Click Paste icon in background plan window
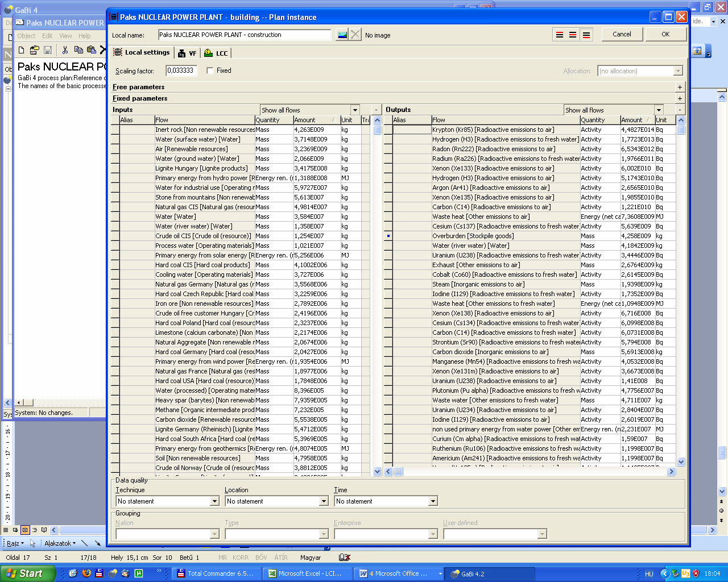Viewport: 728px width, 582px height. click(x=91, y=50)
